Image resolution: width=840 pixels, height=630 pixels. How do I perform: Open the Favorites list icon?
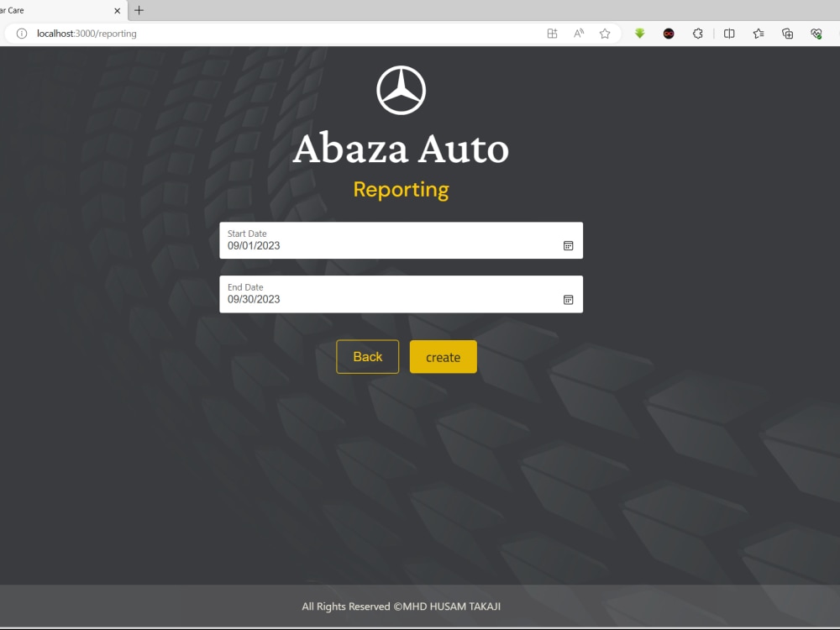(x=758, y=34)
